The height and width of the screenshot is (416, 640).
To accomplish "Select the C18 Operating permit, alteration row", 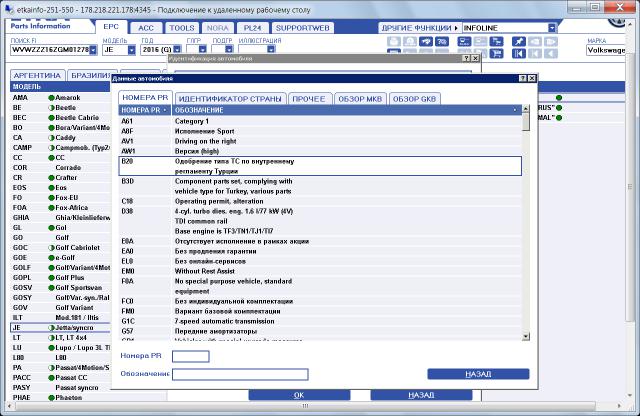I will point(320,201).
